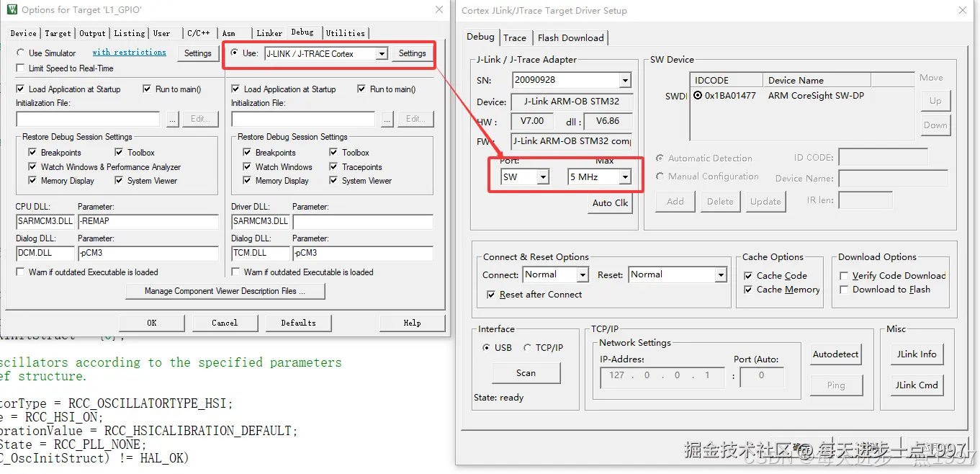
Task: Click the Device Name column header
Action: click(817, 80)
